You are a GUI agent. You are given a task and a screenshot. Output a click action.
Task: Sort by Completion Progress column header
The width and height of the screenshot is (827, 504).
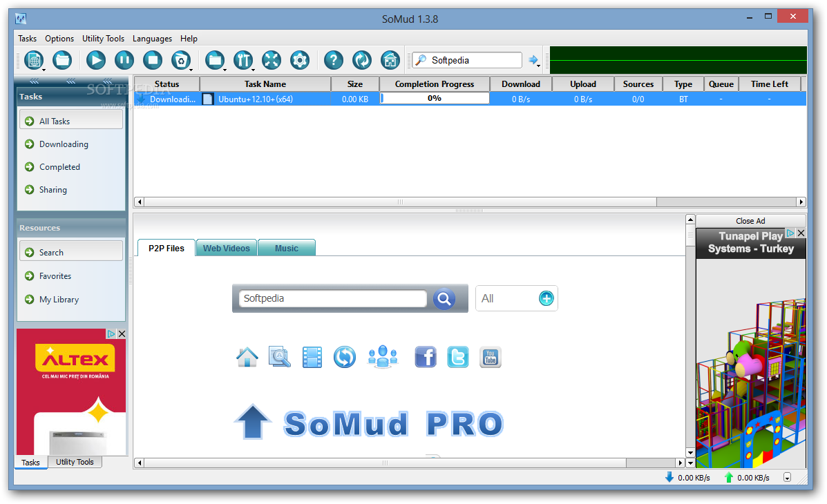(x=435, y=84)
